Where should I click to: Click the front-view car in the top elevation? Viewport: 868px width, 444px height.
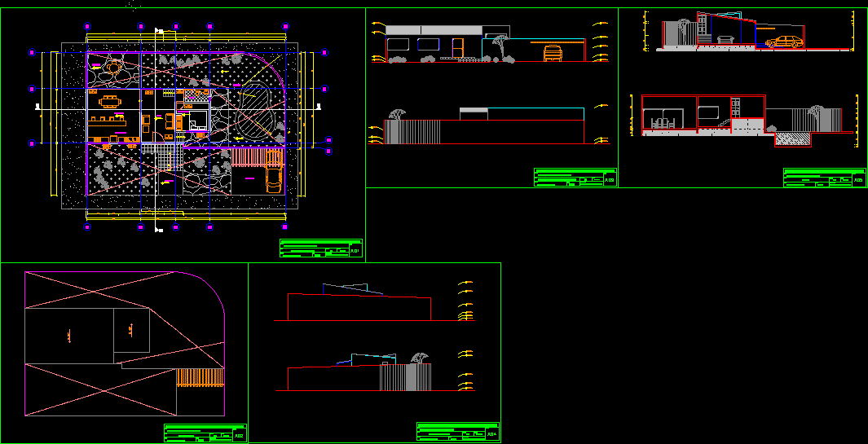click(553, 53)
